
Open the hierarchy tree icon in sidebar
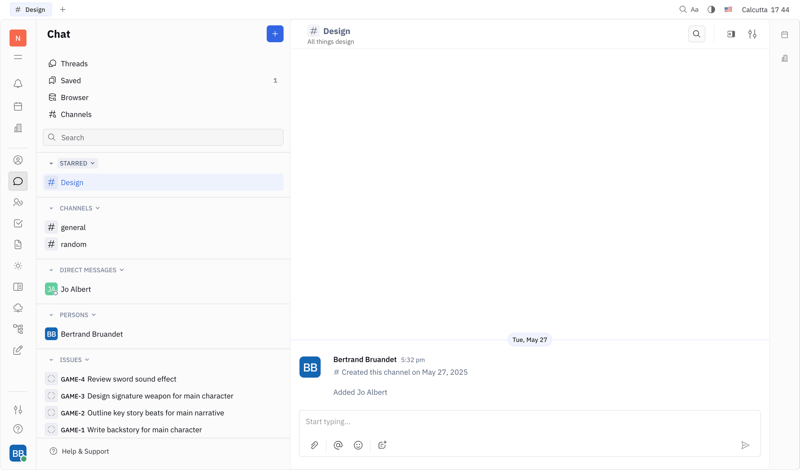[x=18, y=329]
